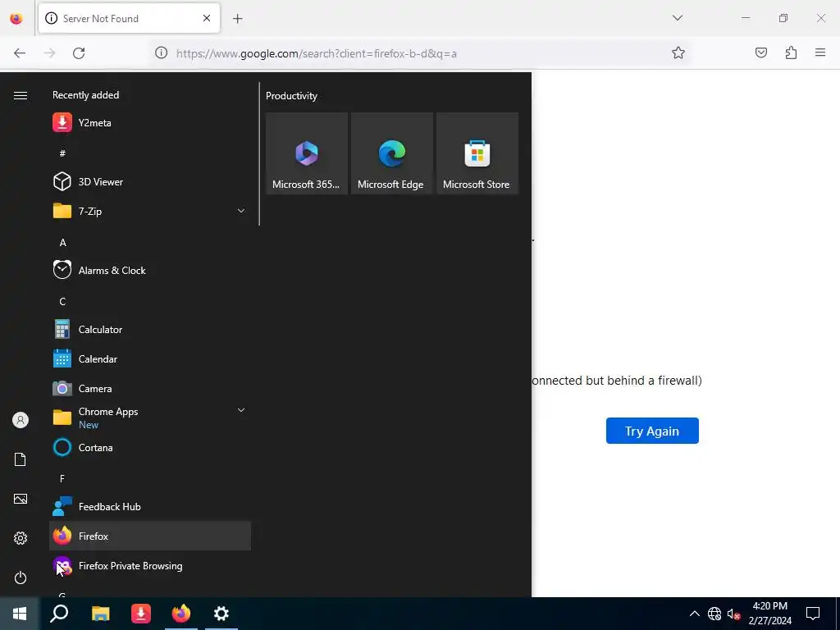The height and width of the screenshot is (630, 840).
Task: Open a new Firefox tab
Action: [x=237, y=19]
